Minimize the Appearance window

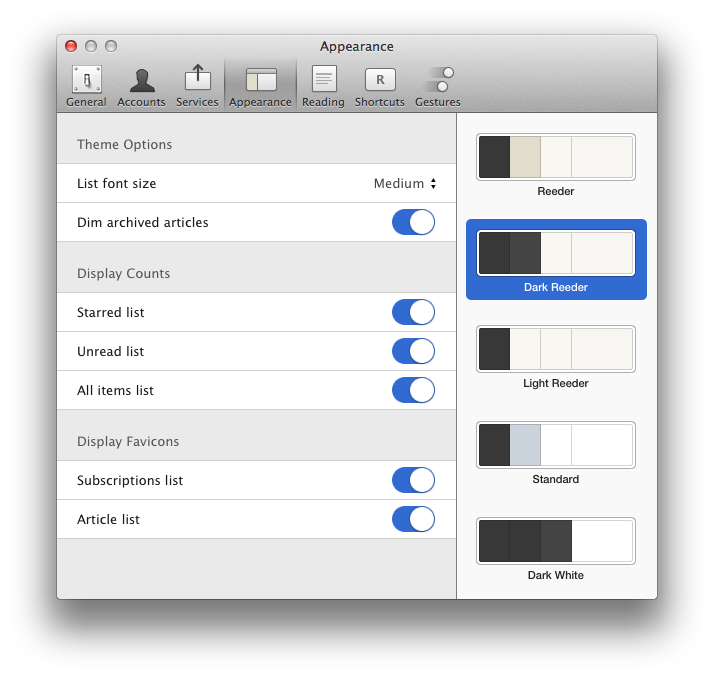91,46
